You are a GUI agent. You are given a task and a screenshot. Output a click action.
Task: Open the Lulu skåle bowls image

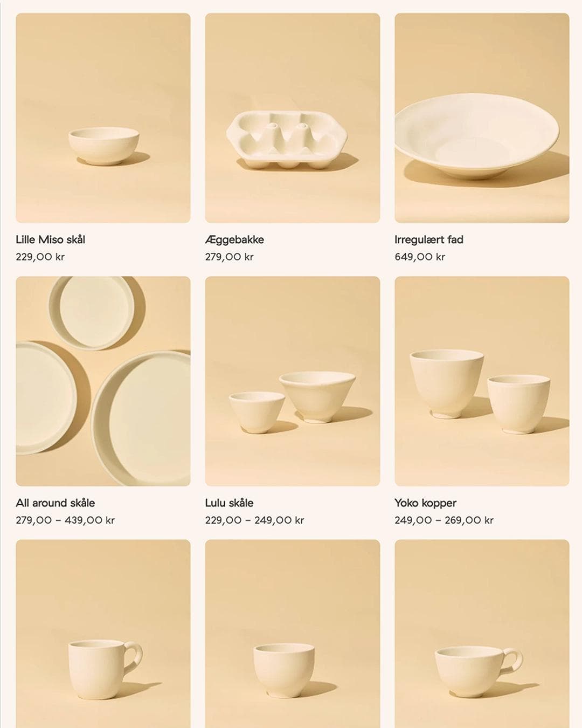point(293,381)
